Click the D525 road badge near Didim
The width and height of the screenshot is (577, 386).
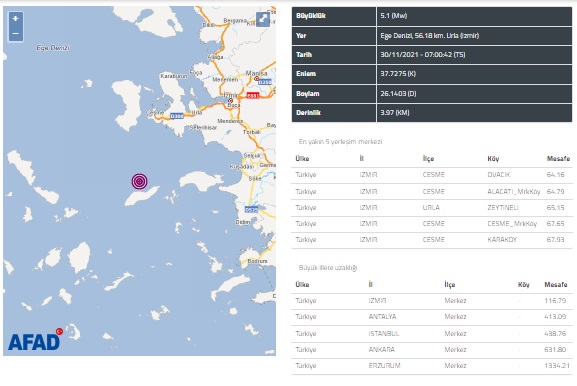(x=251, y=210)
